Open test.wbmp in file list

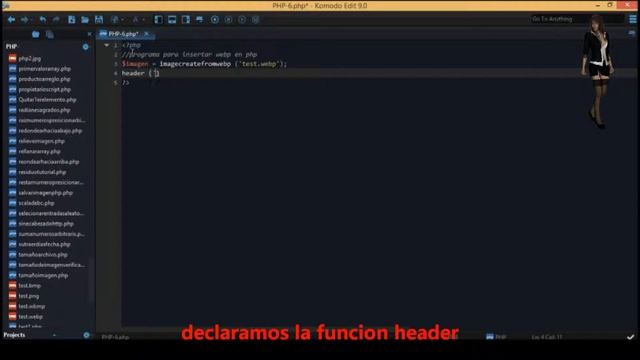tap(32, 306)
